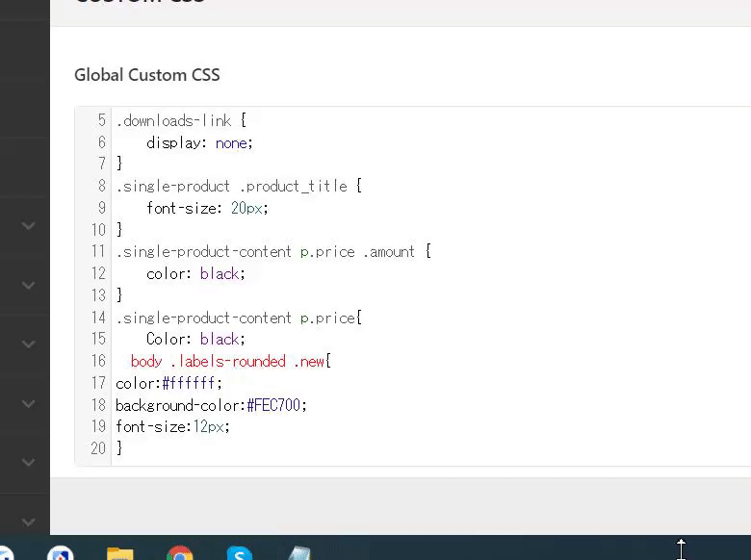751x560 pixels.
Task: Click the "display: none;" declaration
Action: [199, 142]
